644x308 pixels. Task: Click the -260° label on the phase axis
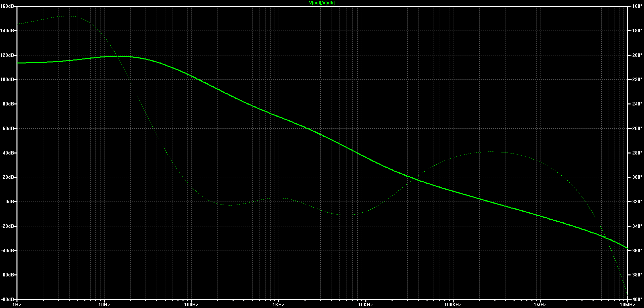636,128
